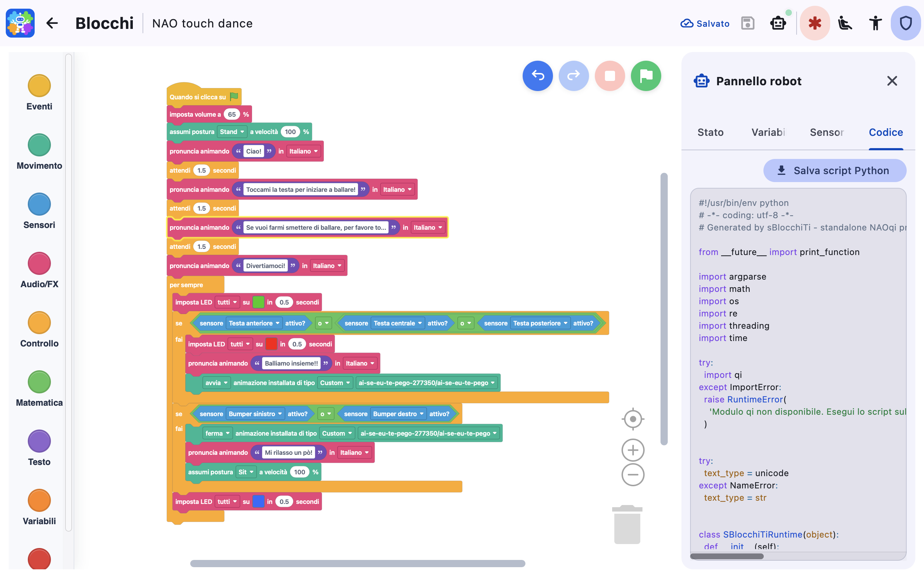Click the sBlocchiTi app logo
The image size is (924, 578).
[20, 23]
